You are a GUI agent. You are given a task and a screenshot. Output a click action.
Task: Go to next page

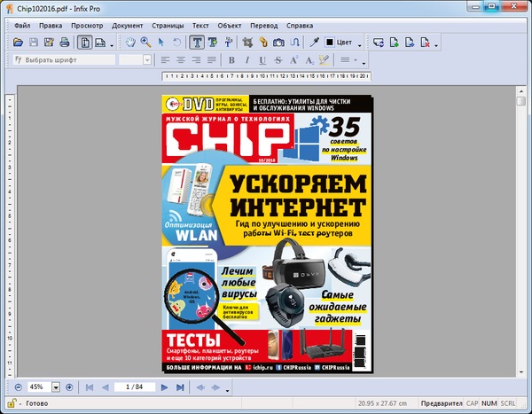pyautogui.click(x=164, y=387)
